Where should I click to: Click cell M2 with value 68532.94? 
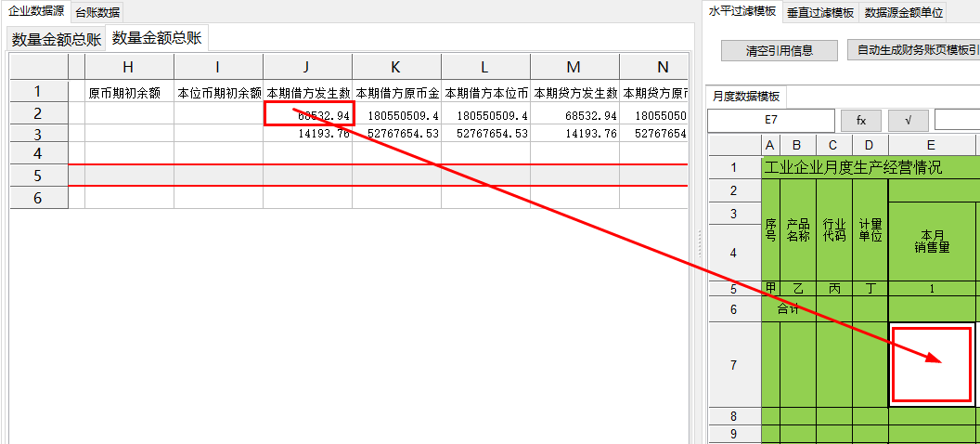click(574, 114)
